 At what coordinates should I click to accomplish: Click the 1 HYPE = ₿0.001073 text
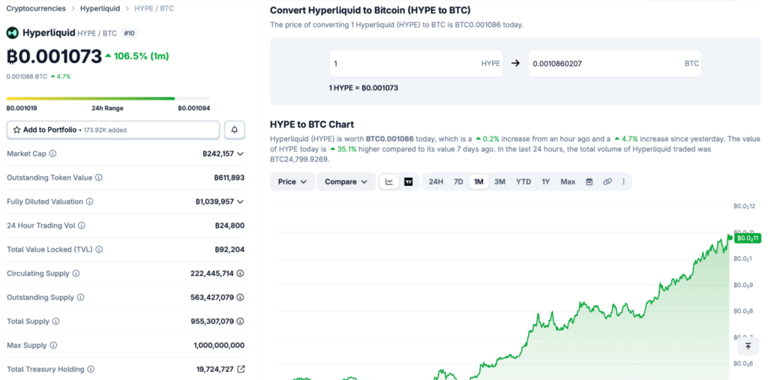point(363,88)
